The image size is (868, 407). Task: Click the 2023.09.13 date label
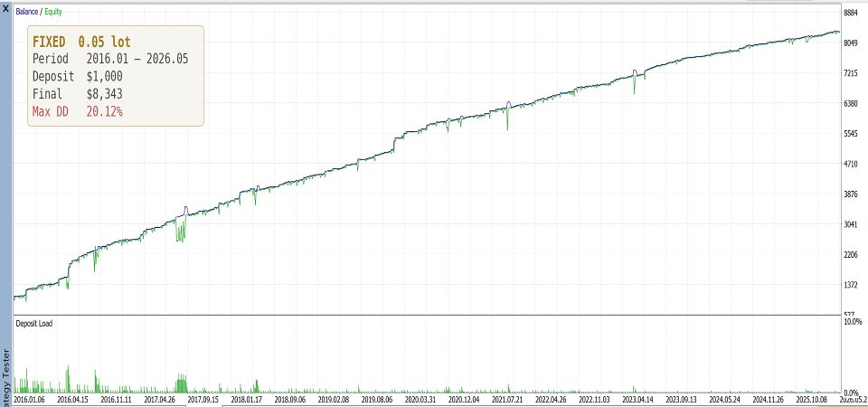pos(682,400)
